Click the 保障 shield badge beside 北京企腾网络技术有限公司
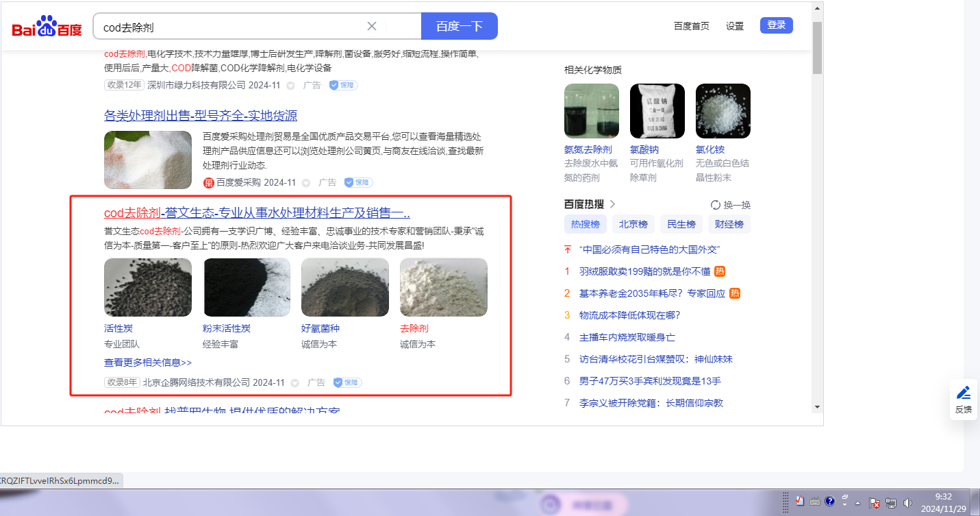Viewport: 980px width, 516px height. tap(347, 382)
